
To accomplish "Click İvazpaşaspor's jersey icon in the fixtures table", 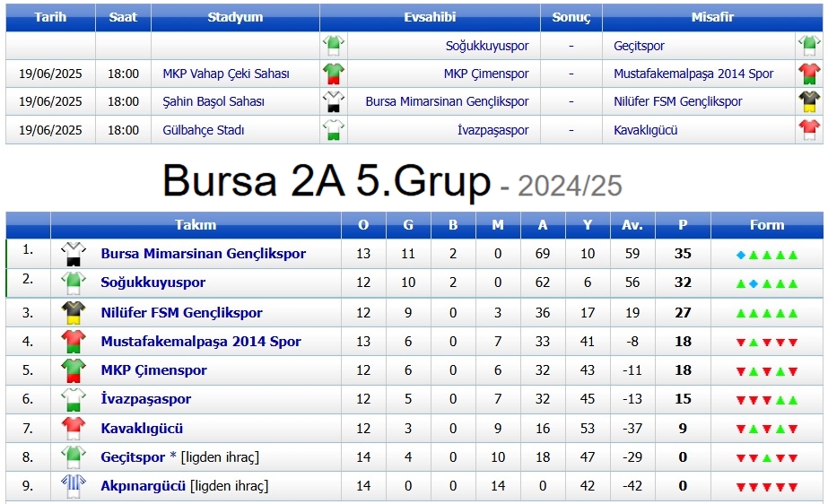I will tap(334, 130).
